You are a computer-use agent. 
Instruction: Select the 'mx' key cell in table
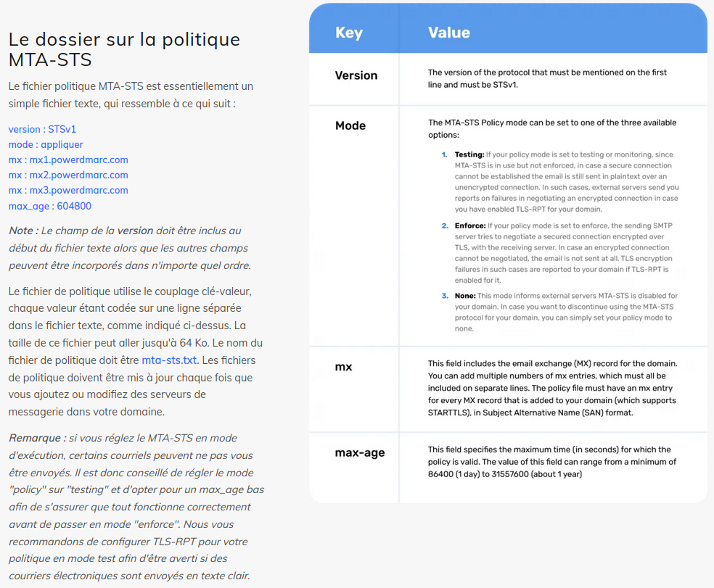[343, 367]
